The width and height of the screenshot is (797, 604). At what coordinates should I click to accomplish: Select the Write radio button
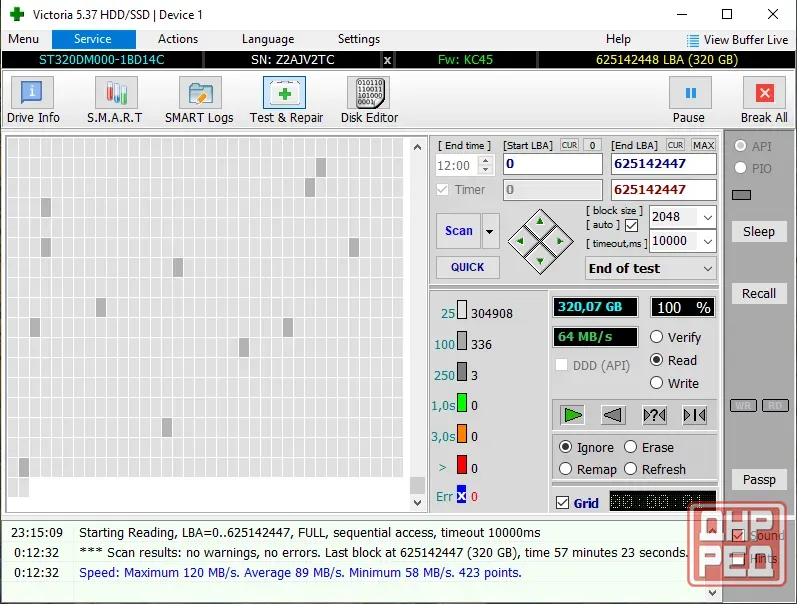(656, 383)
